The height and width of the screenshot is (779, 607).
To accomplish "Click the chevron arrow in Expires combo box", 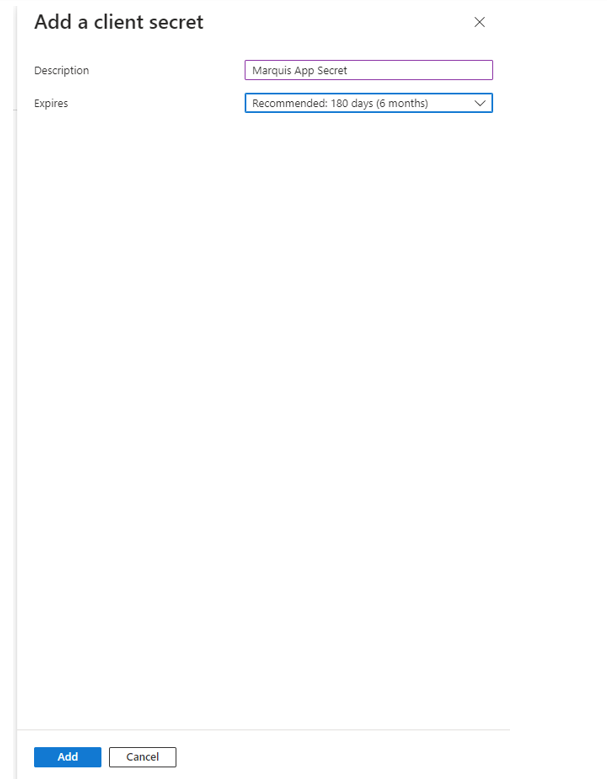I will 479,103.
